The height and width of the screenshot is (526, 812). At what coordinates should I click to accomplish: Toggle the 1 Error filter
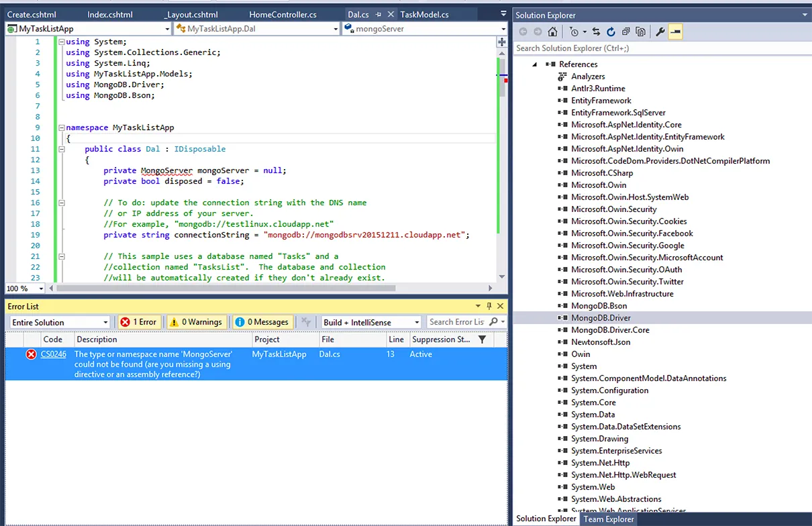click(138, 322)
